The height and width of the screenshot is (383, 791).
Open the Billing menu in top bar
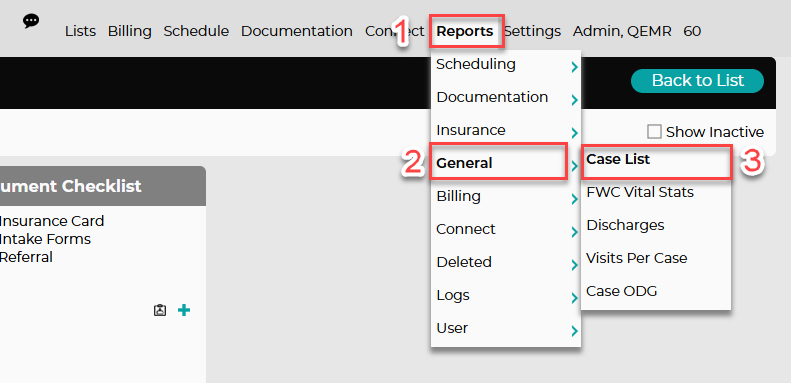point(130,31)
